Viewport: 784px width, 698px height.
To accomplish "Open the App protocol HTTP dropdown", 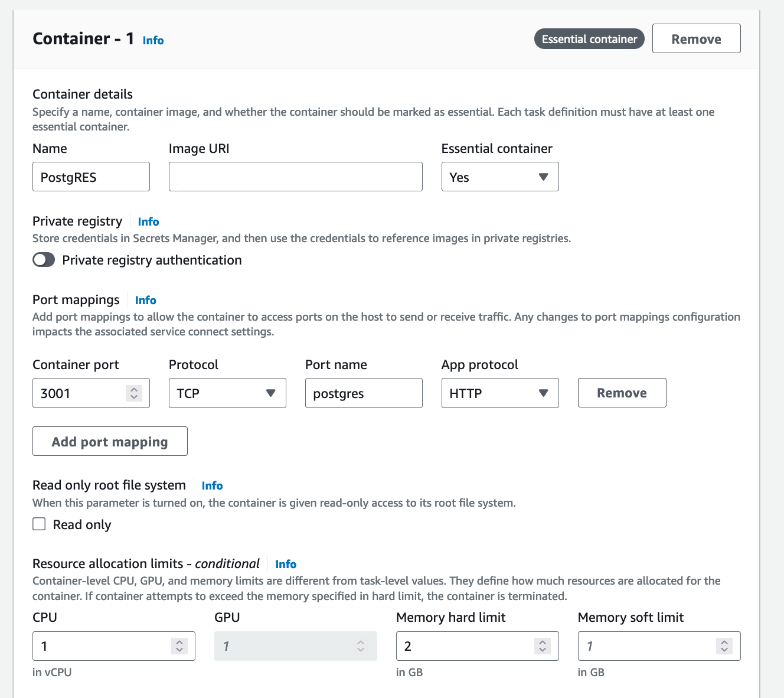I will [499, 393].
